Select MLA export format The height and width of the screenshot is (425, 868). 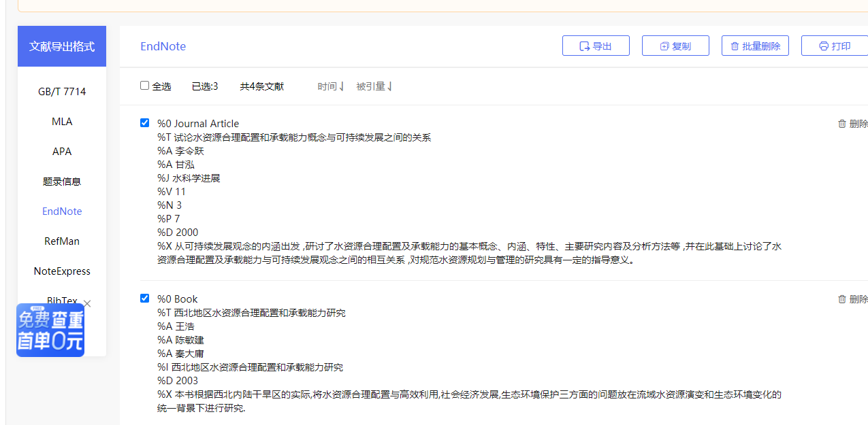62,122
